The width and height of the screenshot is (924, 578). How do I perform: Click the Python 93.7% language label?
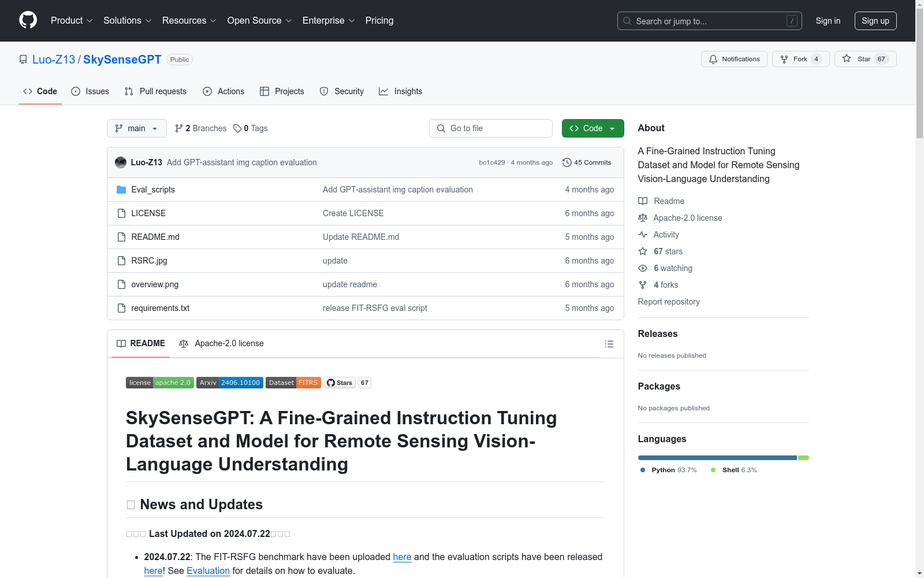coord(669,470)
